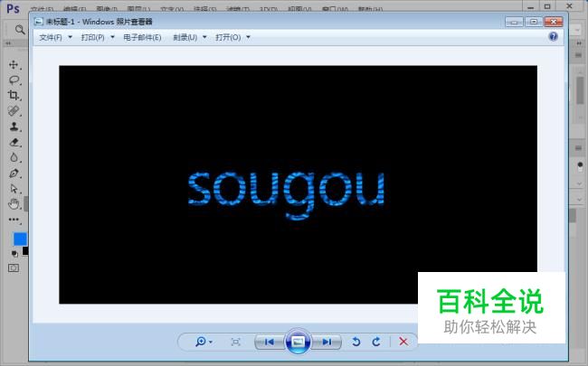Start the slideshow with center button
The image size is (588, 366).
point(298,342)
